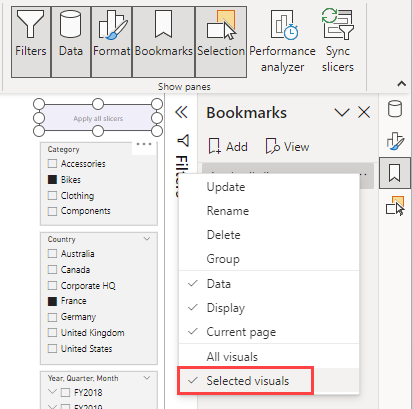
Task: Open Sync slicers pane
Action: pyautogui.click(x=338, y=42)
